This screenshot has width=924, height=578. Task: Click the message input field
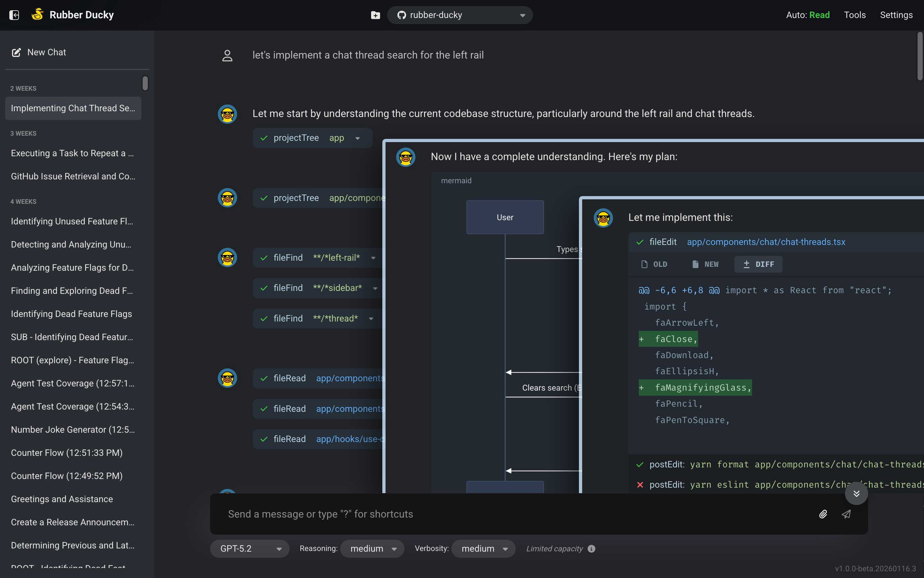pos(458,514)
